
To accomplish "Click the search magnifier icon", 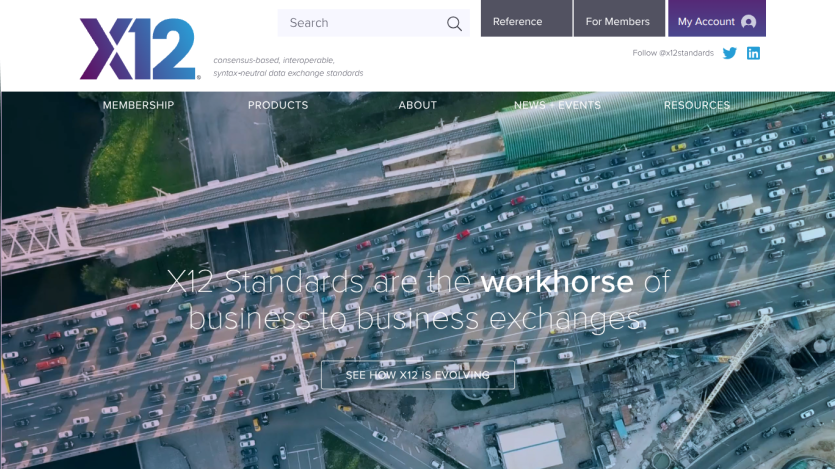I will (454, 23).
